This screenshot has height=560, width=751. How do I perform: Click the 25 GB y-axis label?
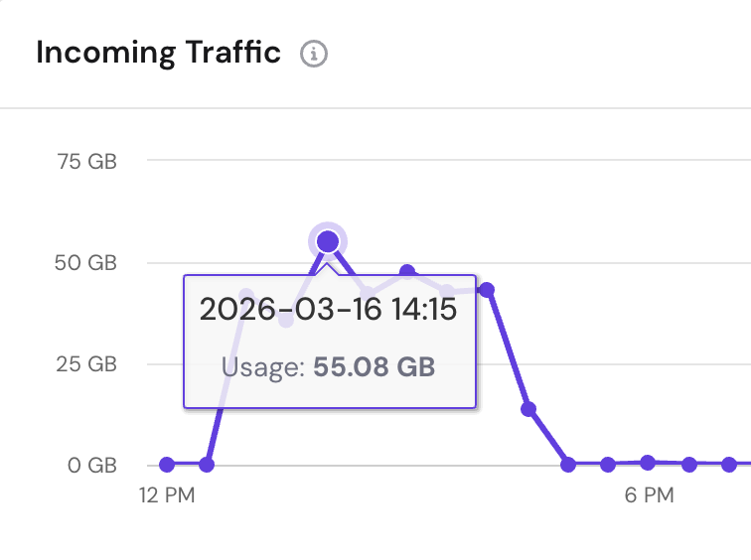pyautogui.click(x=88, y=363)
